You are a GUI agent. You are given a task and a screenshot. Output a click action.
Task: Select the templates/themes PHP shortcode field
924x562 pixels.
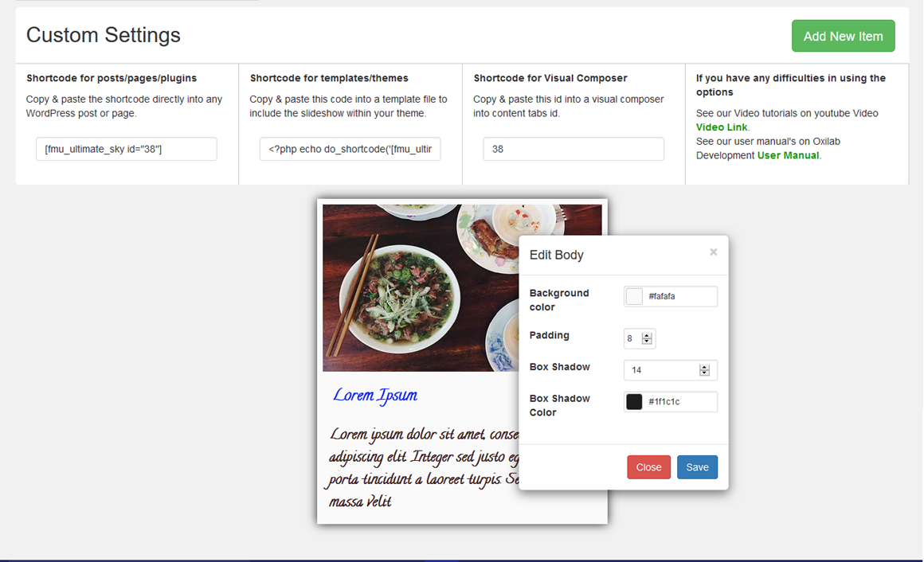[x=350, y=149]
